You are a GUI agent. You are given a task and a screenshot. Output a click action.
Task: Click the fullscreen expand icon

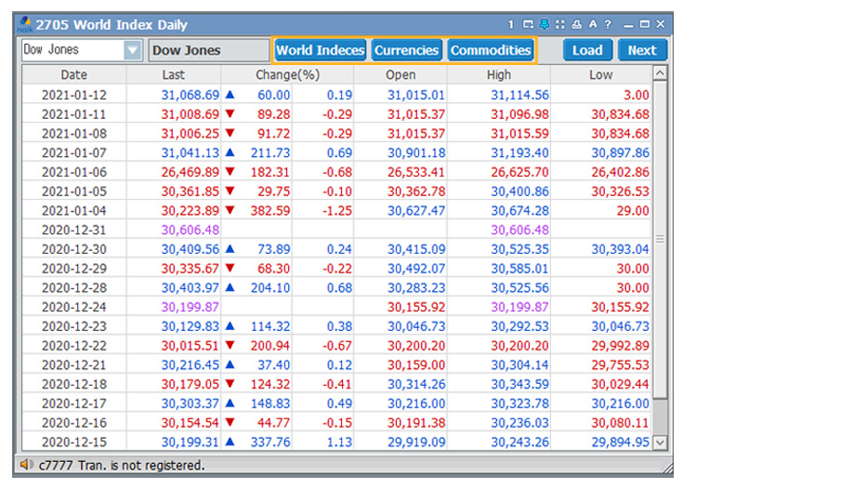click(560, 24)
